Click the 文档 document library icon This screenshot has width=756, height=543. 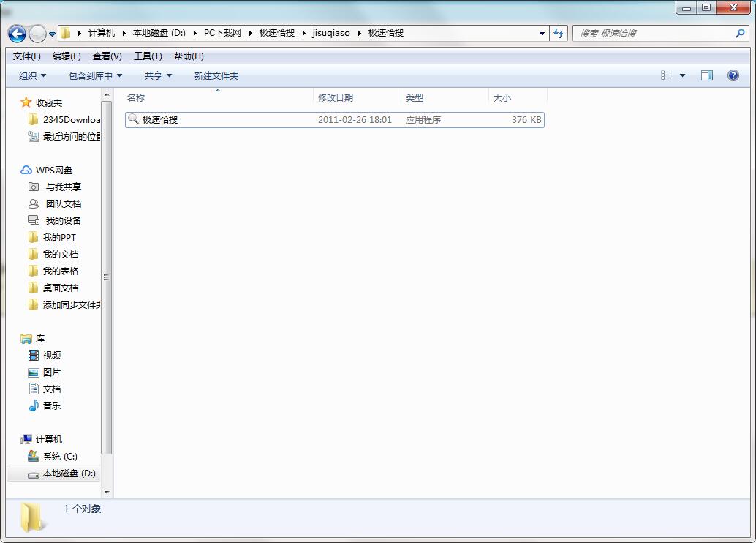(34, 389)
